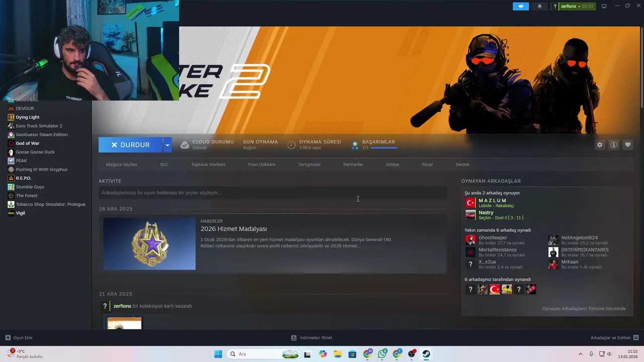The image size is (644, 362).
Task: Open the Pazar tab
Action: click(x=427, y=164)
